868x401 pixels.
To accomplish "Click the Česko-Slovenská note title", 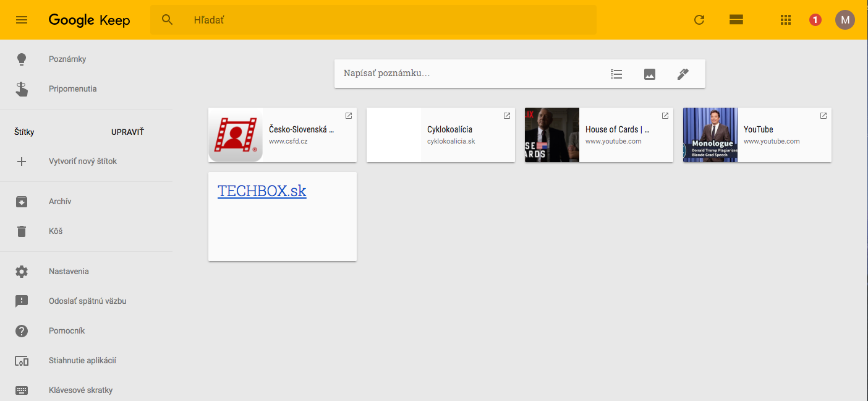I will point(302,129).
